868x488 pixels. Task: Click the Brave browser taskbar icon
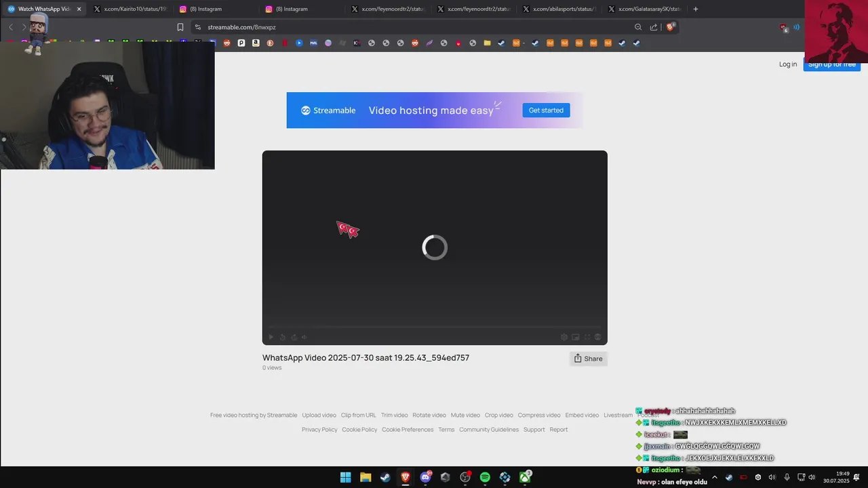tap(406, 477)
